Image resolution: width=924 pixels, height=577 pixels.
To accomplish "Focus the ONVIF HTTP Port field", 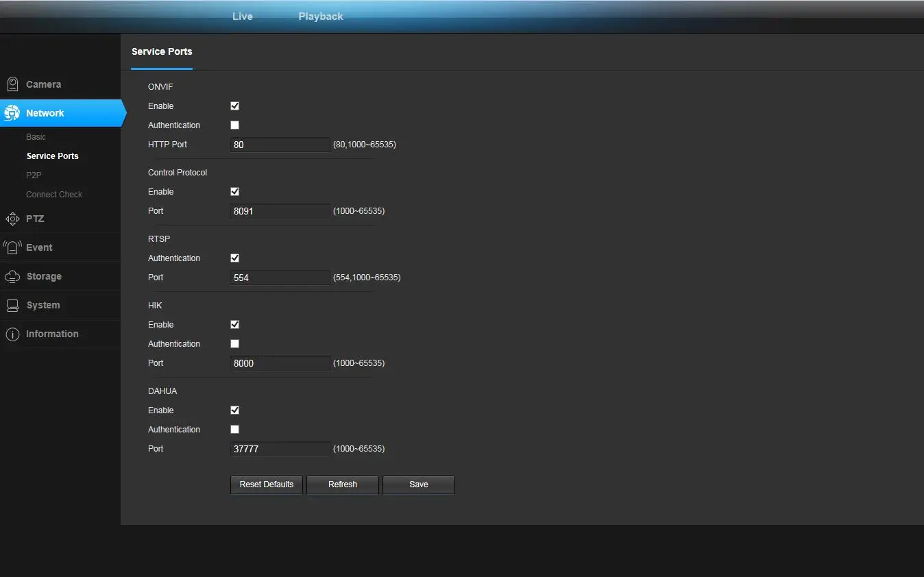I will click(x=280, y=145).
